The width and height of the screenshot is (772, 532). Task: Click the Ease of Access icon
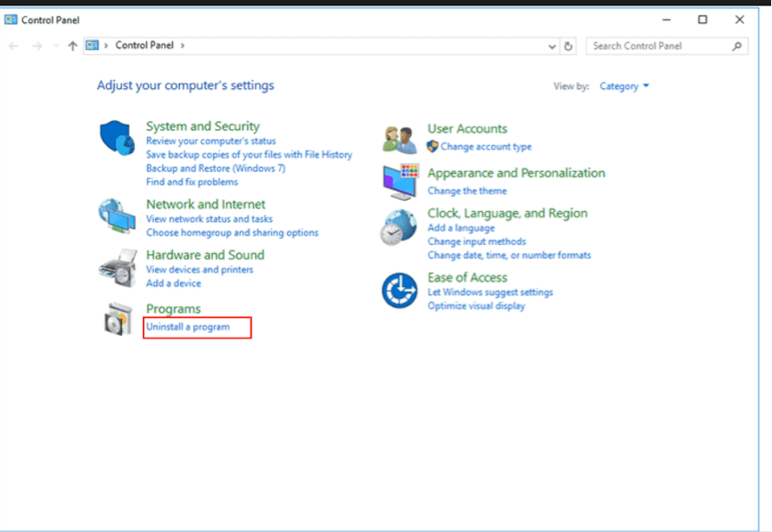click(x=399, y=291)
